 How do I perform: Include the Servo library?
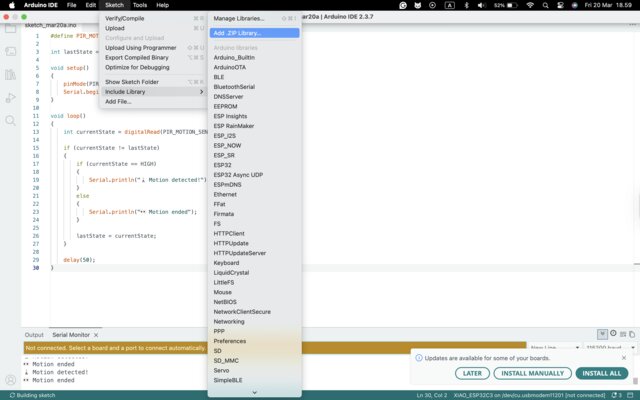[254, 370]
